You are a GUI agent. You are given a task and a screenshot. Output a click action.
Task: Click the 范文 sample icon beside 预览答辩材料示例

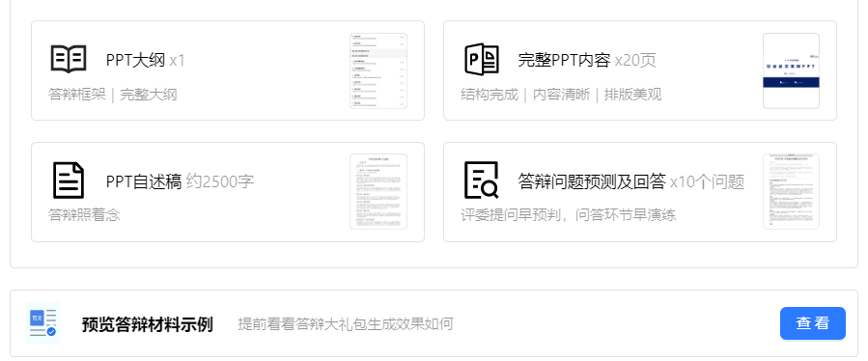pos(42,322)
